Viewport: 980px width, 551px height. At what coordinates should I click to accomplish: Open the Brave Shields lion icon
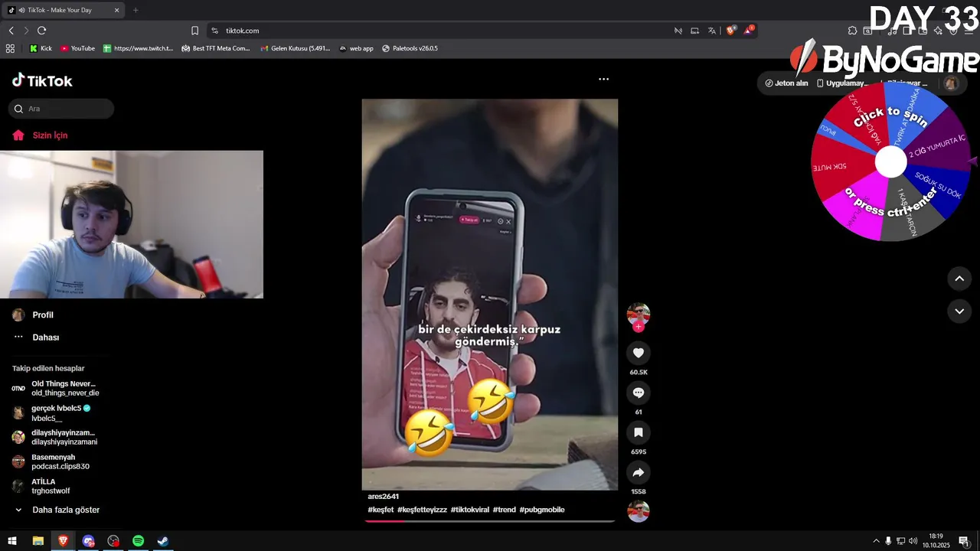tap(731, 31)
